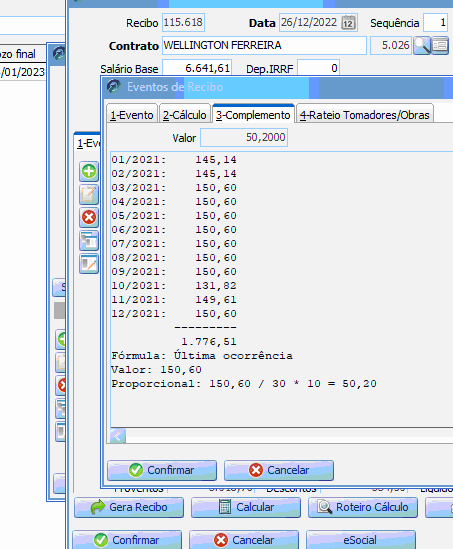Screen dimensions: 453x549
Task: Click the green plus add event icon
Action: coord(89,172)
